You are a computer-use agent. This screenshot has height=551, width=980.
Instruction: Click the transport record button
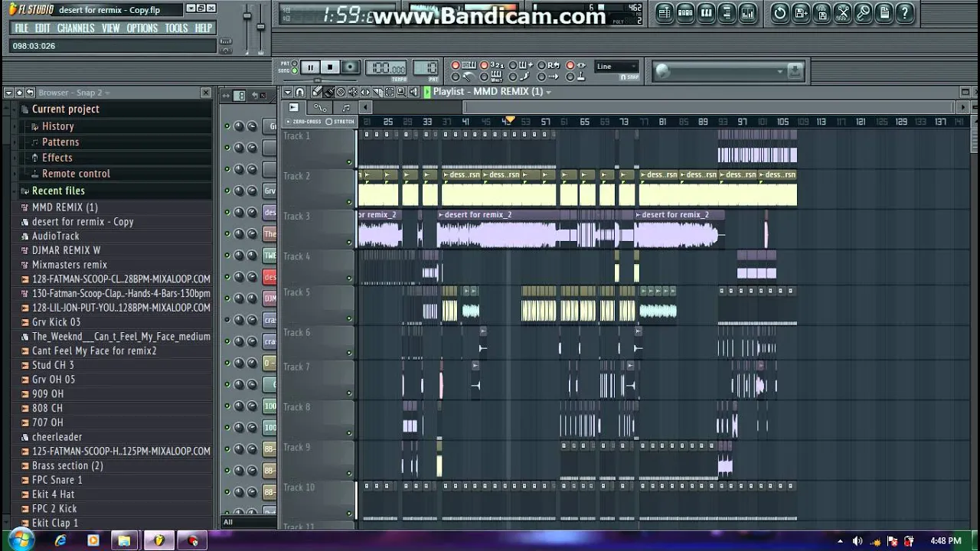pos(350,67)
